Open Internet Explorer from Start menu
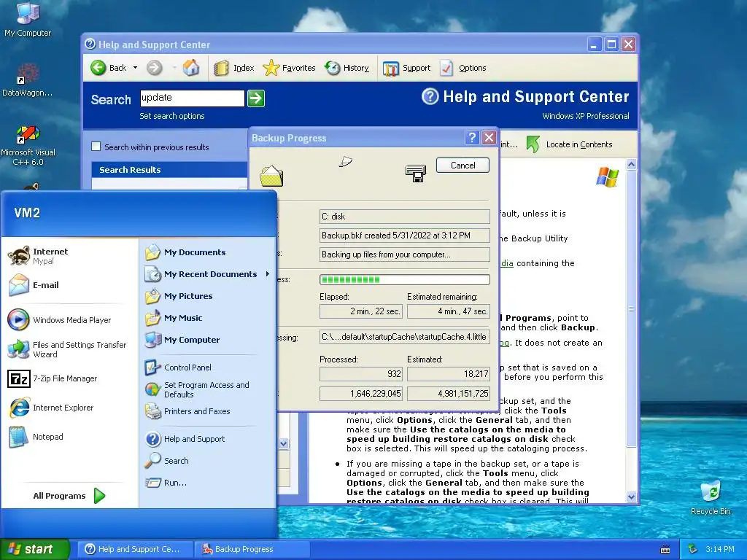Viewport: 747px width, 560px height. click(x=69, y=408)
